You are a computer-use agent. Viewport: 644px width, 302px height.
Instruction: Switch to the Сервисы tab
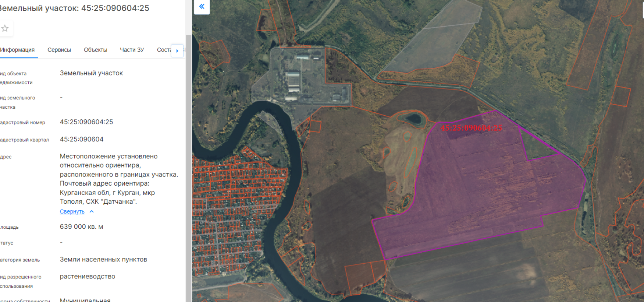pos(59,50)
